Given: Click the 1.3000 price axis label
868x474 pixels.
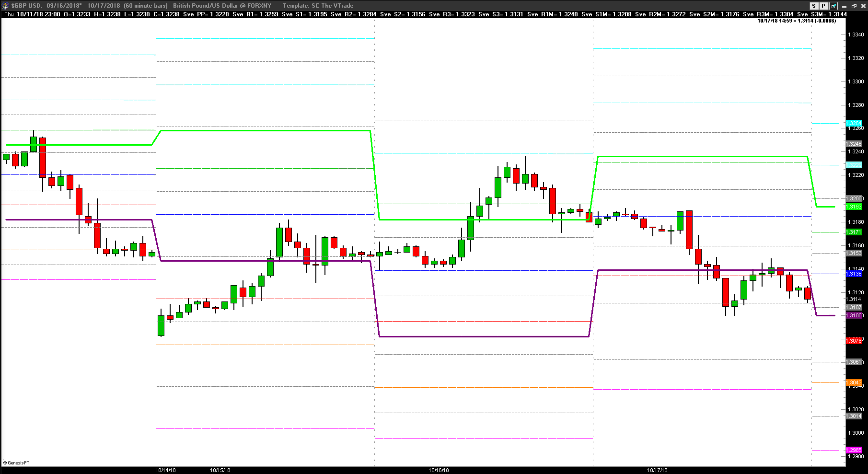Looking at the screenshot, I should click(856, 433).
